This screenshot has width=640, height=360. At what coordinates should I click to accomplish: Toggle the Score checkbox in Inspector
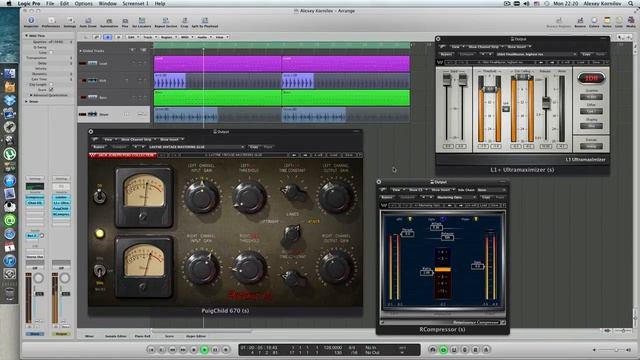tap(51, 90)
